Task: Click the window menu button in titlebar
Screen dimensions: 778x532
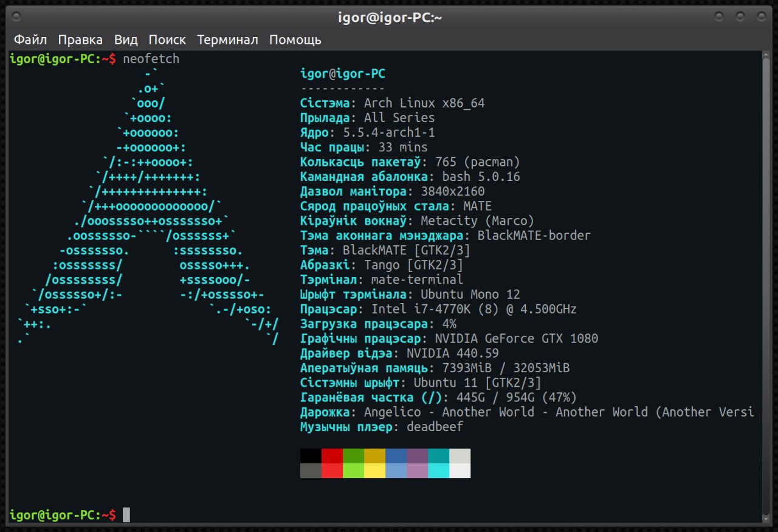Action: click(x=16, y=16)
